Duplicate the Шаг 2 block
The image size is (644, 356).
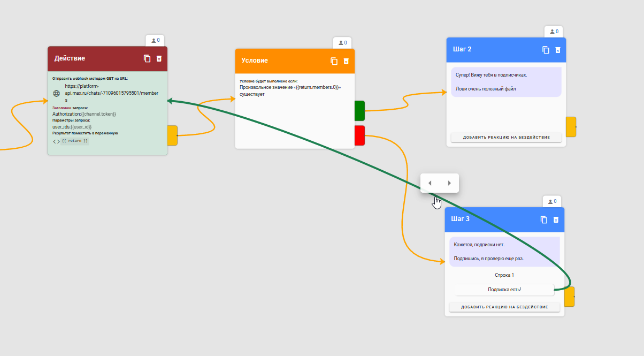click(x=546, y=50)
